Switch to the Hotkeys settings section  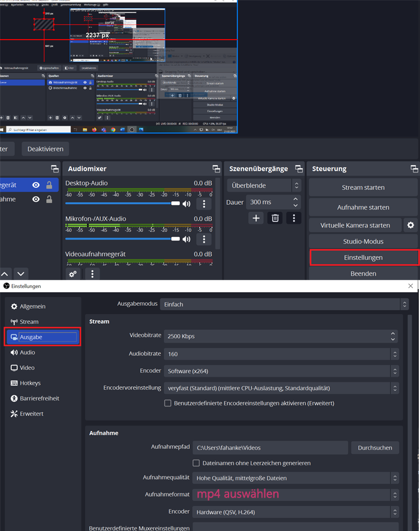click(30, 383)
